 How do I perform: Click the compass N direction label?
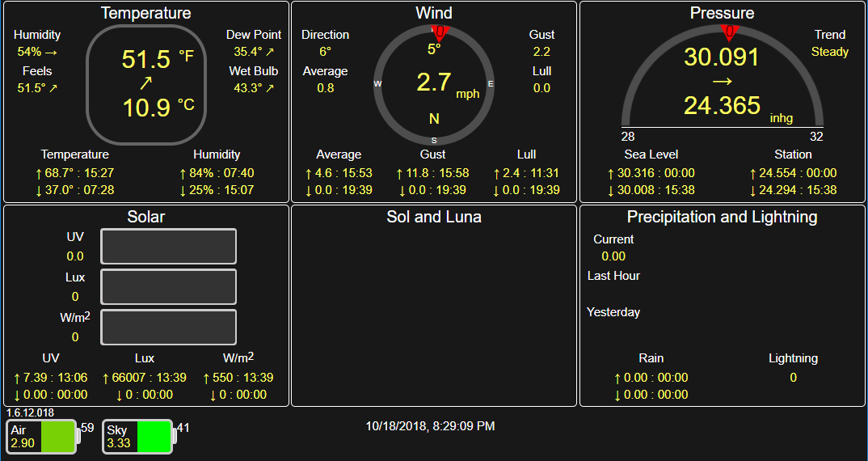(x=434, y=120)
